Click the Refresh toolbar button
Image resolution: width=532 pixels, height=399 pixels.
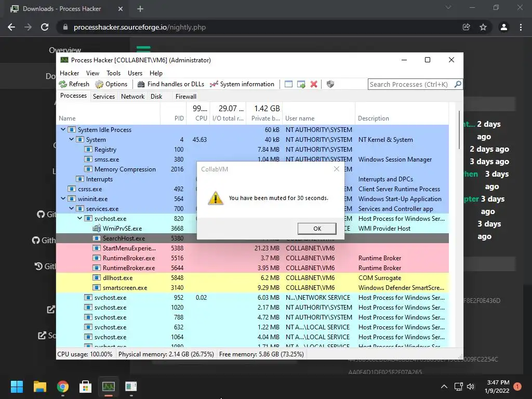74,84
